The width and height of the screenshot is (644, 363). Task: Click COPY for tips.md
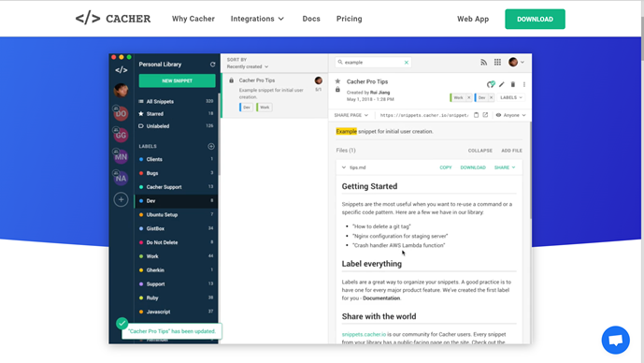coord(445,167)
